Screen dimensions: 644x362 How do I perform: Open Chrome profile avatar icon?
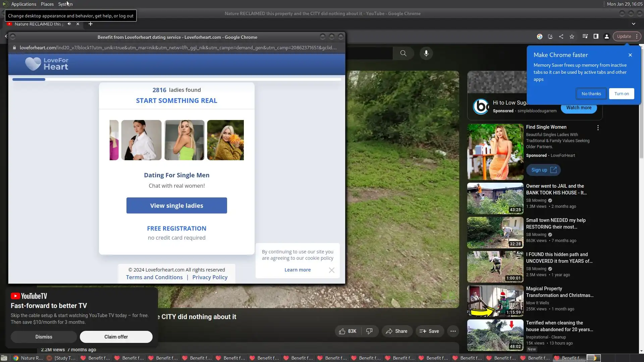click(x=607, y=37)
